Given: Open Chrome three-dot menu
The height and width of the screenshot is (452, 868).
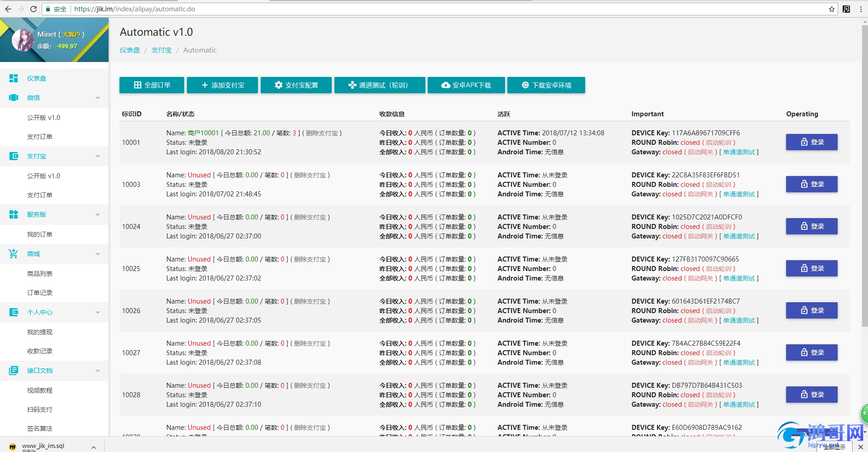Looking at the screenshot, I should pos(861,9).
